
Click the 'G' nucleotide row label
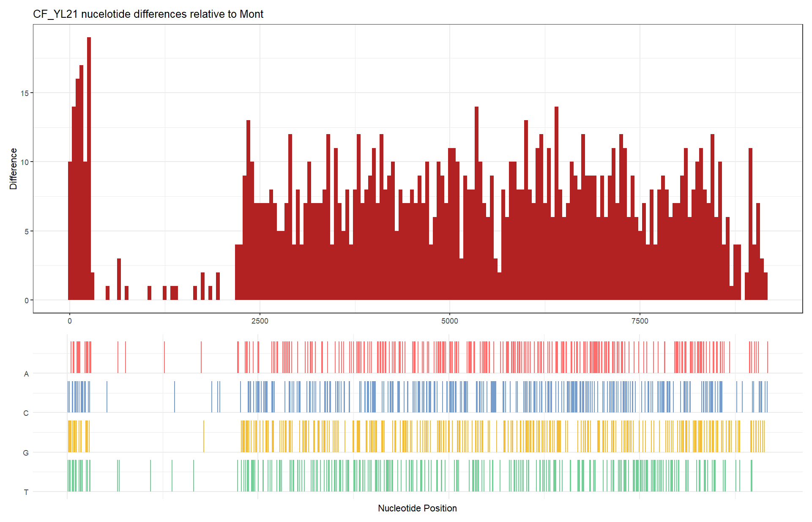click(x=26, y=453)
